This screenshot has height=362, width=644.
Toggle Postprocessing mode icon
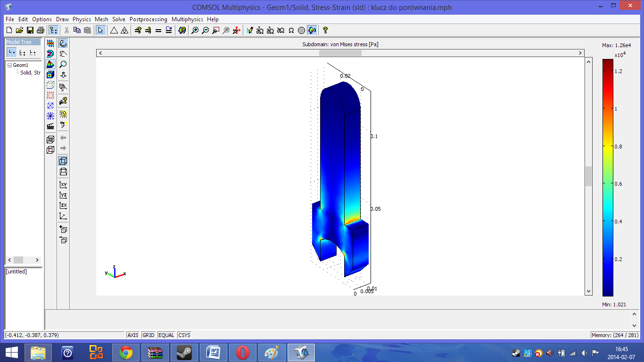[312, 30]
